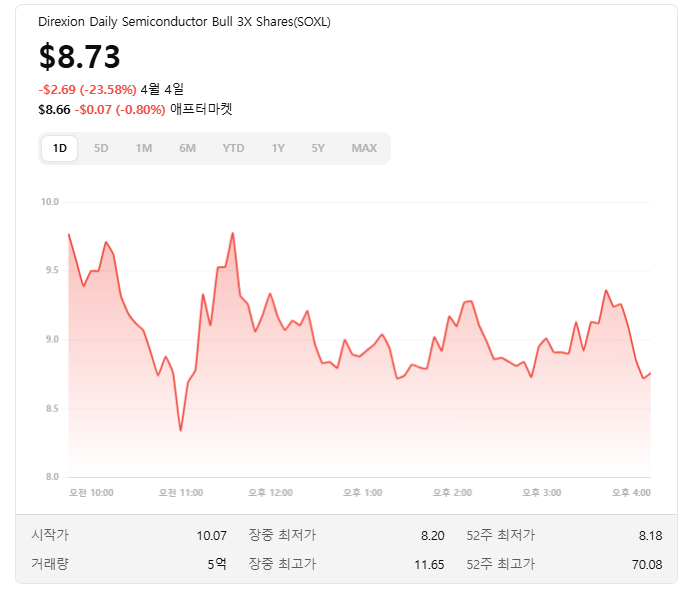Screen dimensions: 691x589
Task: Click the -$2.69 (-23.58%) daily change
Action: pos(87,90)
